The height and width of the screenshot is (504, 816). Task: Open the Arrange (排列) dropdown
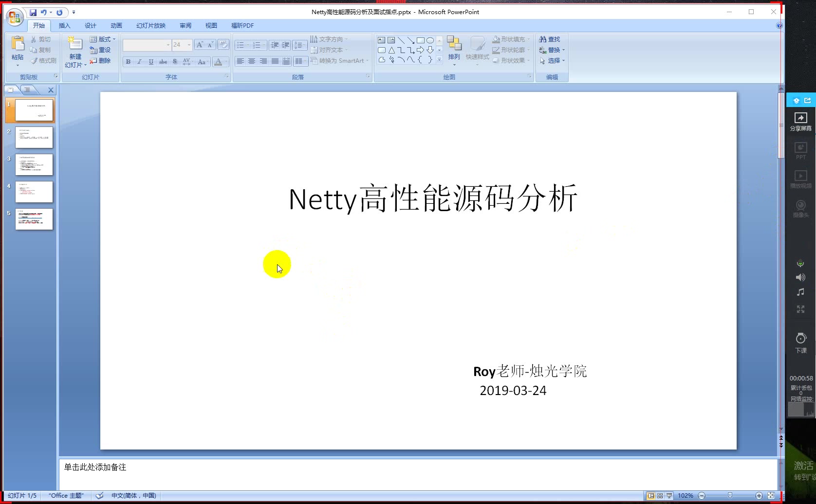(454, 51)
